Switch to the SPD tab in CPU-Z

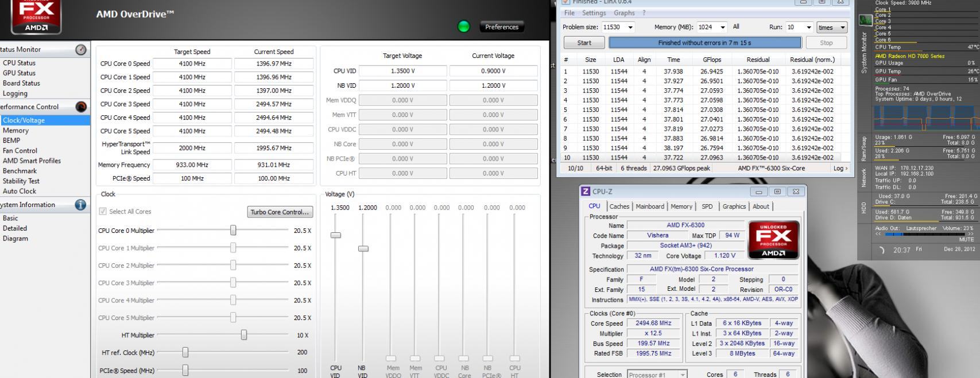[707, 206]
